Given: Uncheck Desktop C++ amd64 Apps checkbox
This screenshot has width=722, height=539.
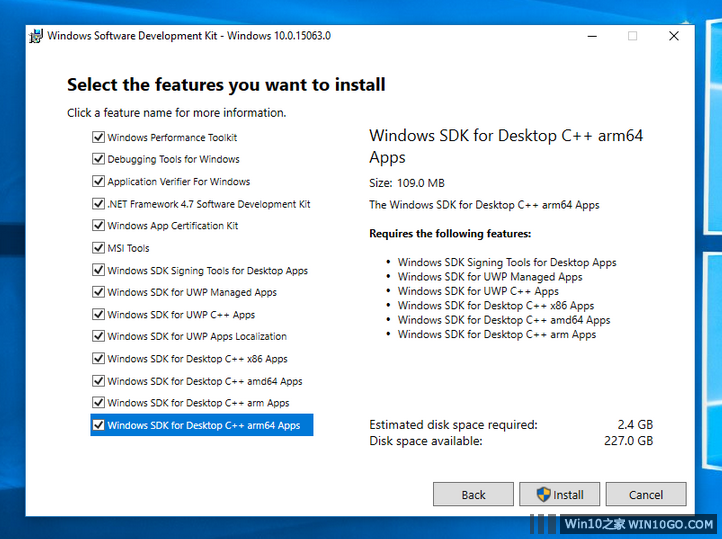Looking at the screenshot, I should pos(98,381).
